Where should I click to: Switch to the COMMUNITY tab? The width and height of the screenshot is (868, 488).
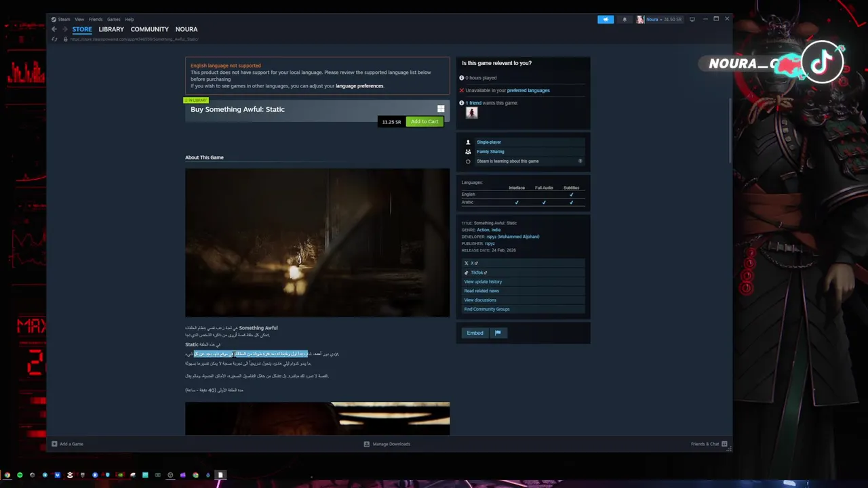[150, 29]
